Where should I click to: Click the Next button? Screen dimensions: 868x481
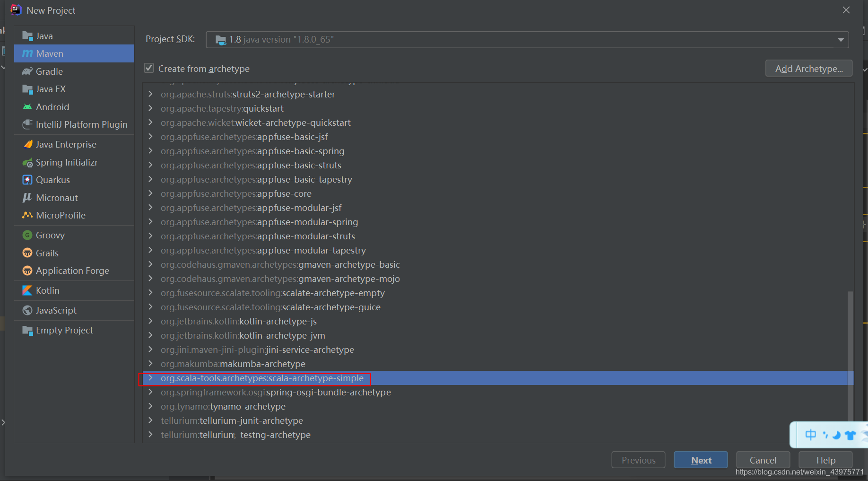pos(701,460)
